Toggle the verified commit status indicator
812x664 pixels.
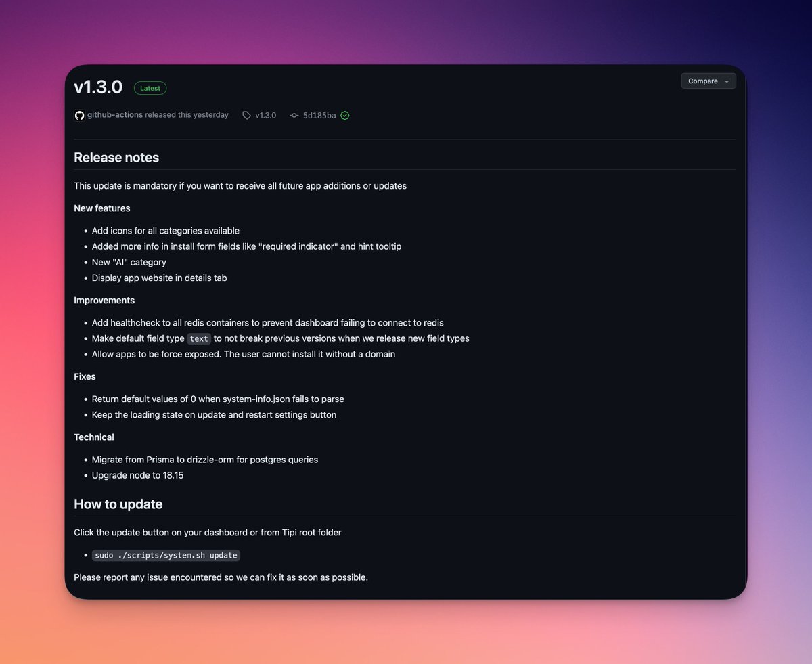point(344,115)
